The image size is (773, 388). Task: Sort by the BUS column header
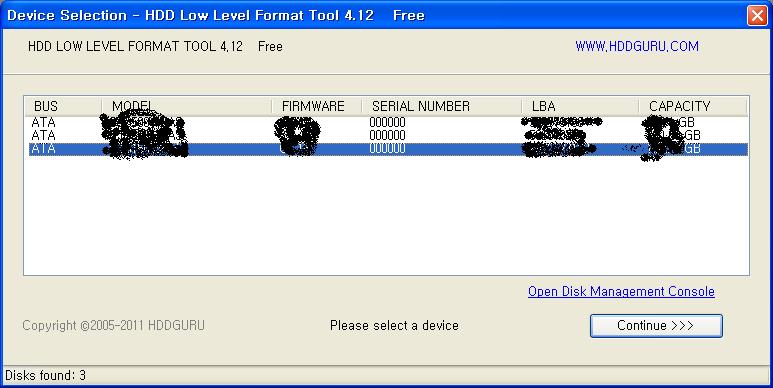pyautogui.click(x=64, y=106)
